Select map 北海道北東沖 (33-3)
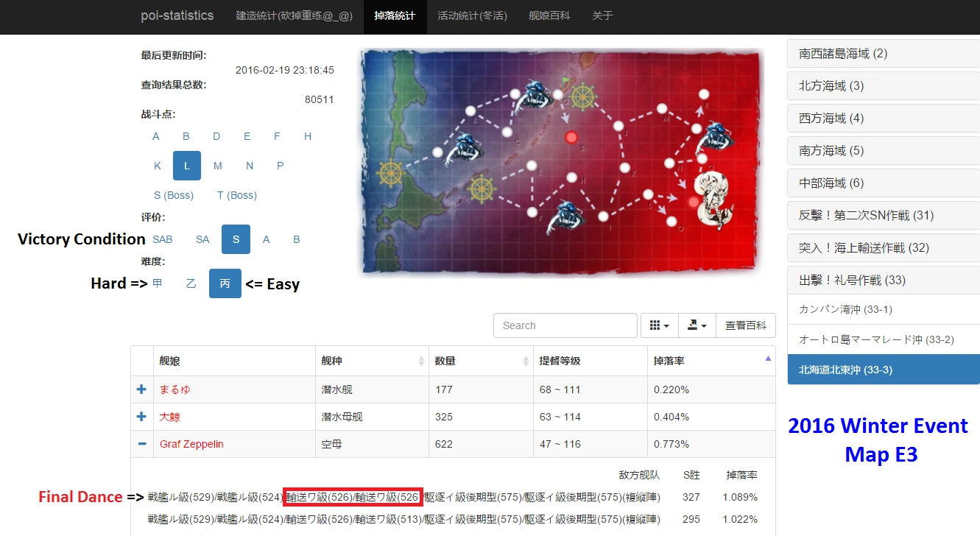This screenshot has width=980, height=536. 884,370
